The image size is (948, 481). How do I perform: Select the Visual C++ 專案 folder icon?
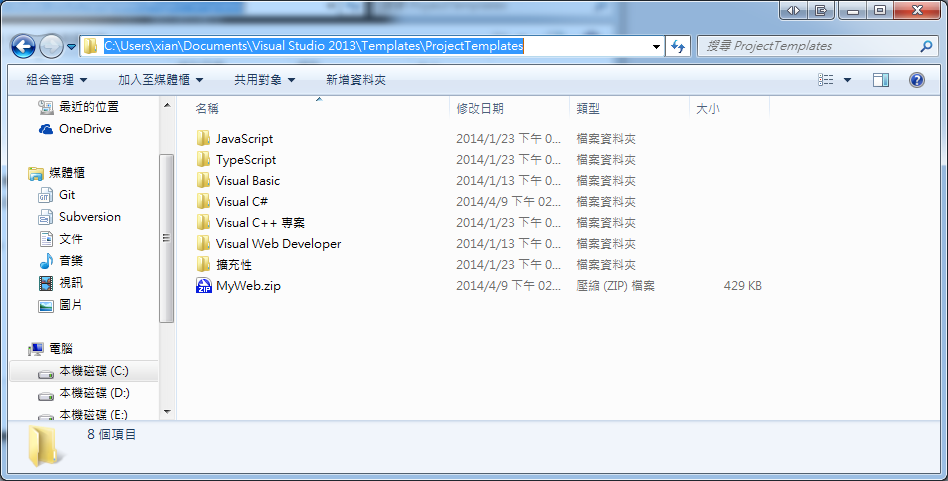tap(203, 222)
